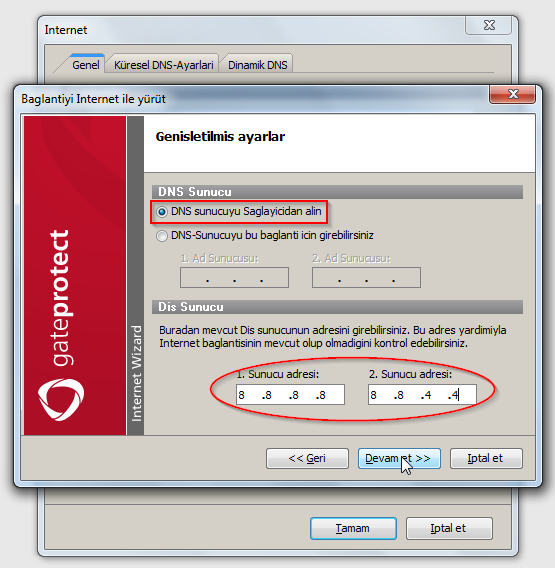Click the gateprotect swirl logo icon
Viewport: 555px width, 568px height.
coord(61,400)
